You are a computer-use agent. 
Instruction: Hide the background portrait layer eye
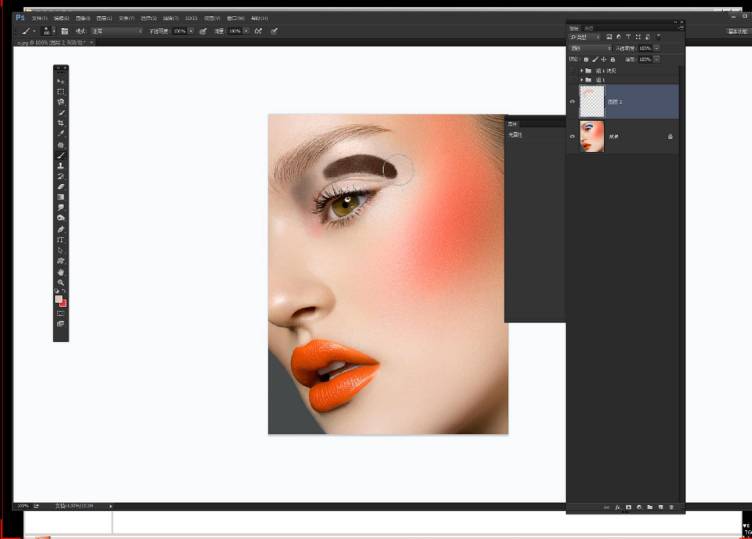point(573,136)
